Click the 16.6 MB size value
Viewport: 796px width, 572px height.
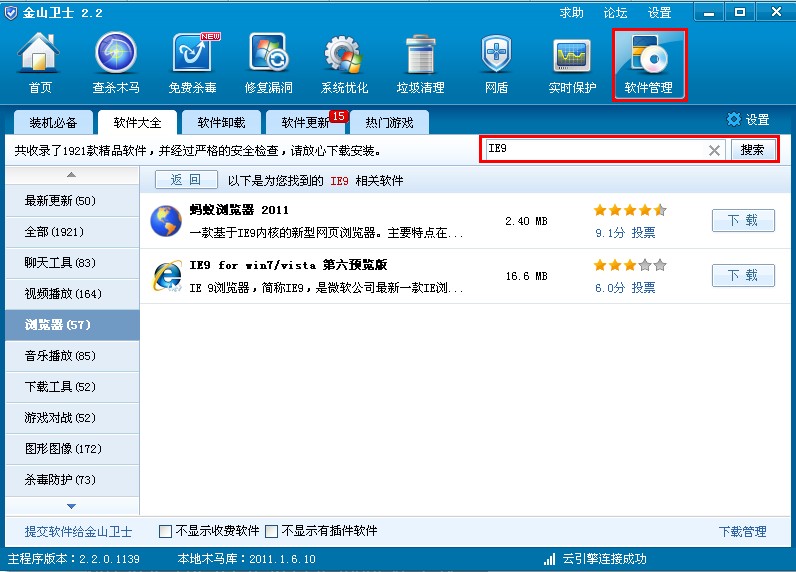pyautogui.click(x=526, y=276)
